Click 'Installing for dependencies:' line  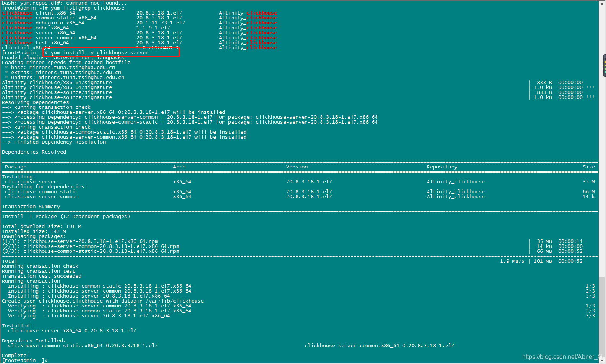45,186
